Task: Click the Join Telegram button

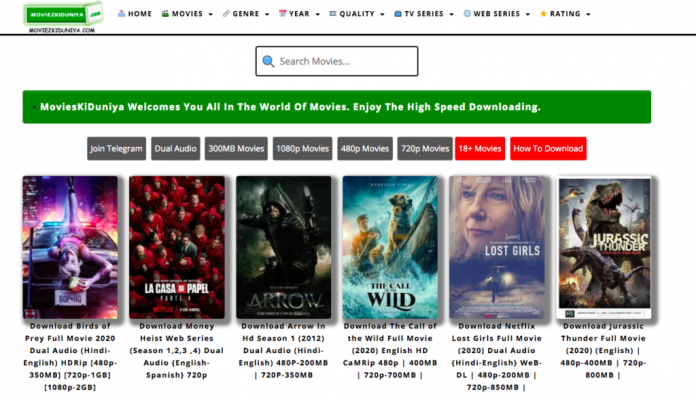Action: coord(117,148)
